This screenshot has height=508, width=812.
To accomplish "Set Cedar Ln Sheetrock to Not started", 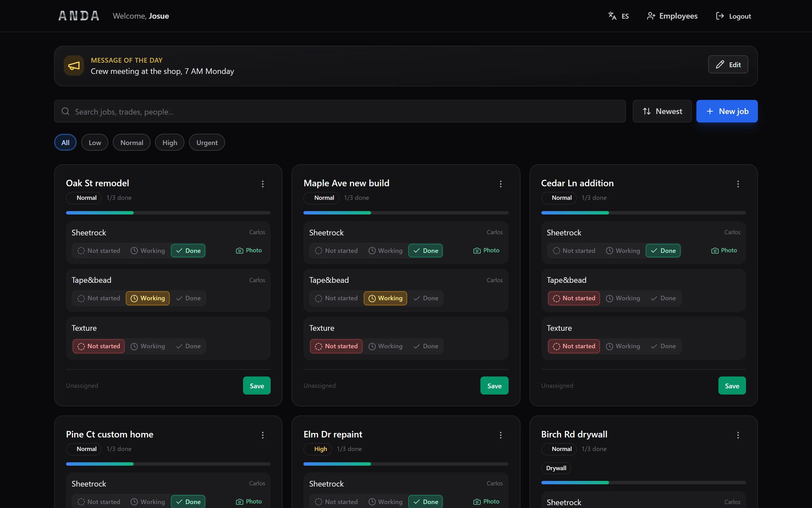I will [x=574, y=251].
